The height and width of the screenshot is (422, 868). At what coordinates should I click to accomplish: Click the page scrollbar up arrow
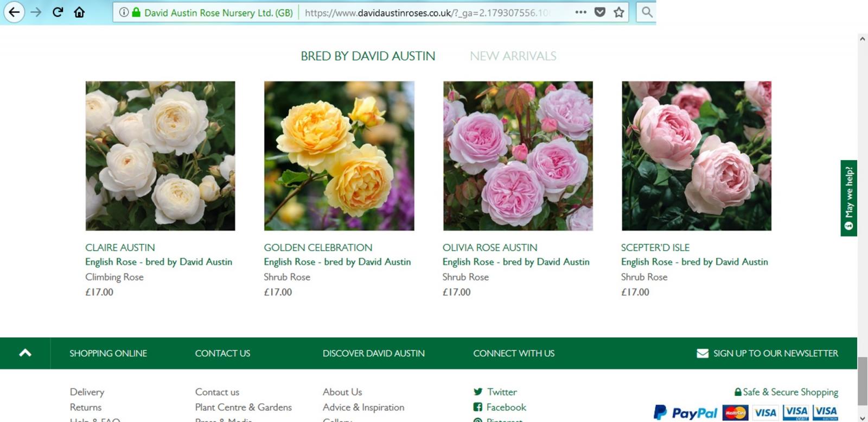click(x=863, y=39)
